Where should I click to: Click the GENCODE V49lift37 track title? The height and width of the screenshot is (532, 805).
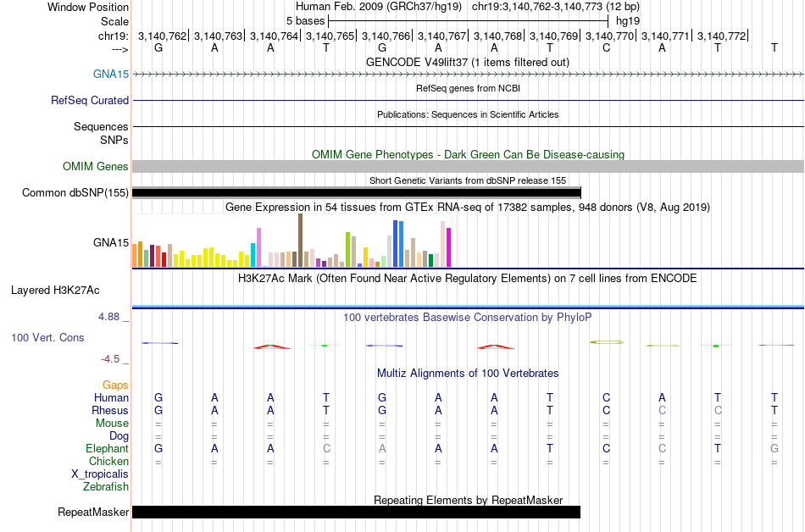(468, 62)
